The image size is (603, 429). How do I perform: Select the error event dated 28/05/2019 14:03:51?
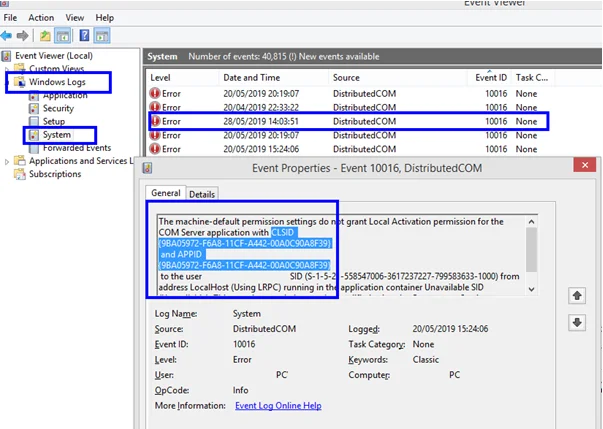[348, 121]
